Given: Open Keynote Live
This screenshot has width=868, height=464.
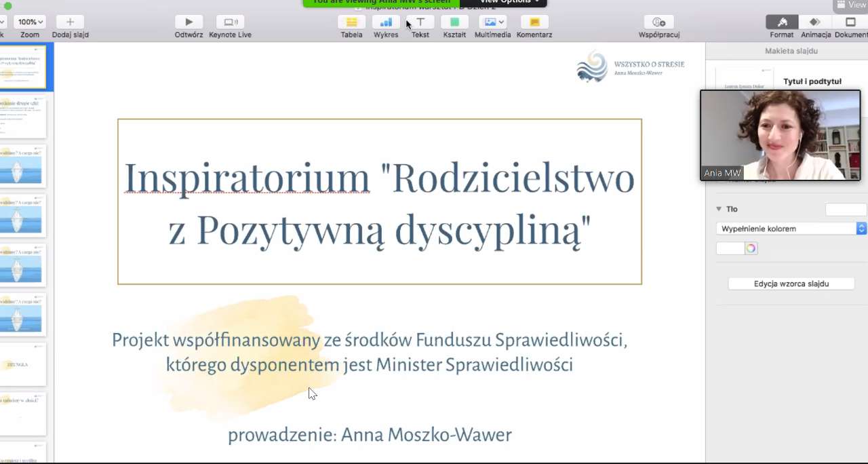Looking at the screenshot, I should 230,22.
